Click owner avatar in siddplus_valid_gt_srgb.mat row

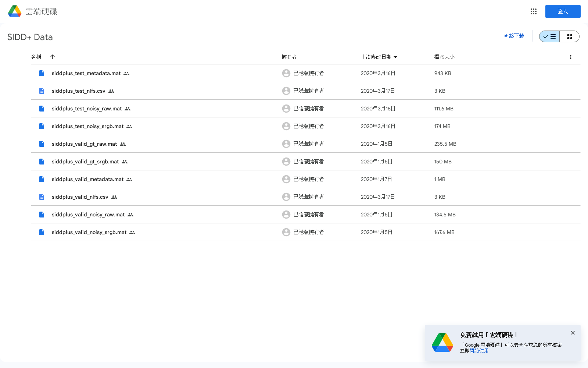point(286,162)
